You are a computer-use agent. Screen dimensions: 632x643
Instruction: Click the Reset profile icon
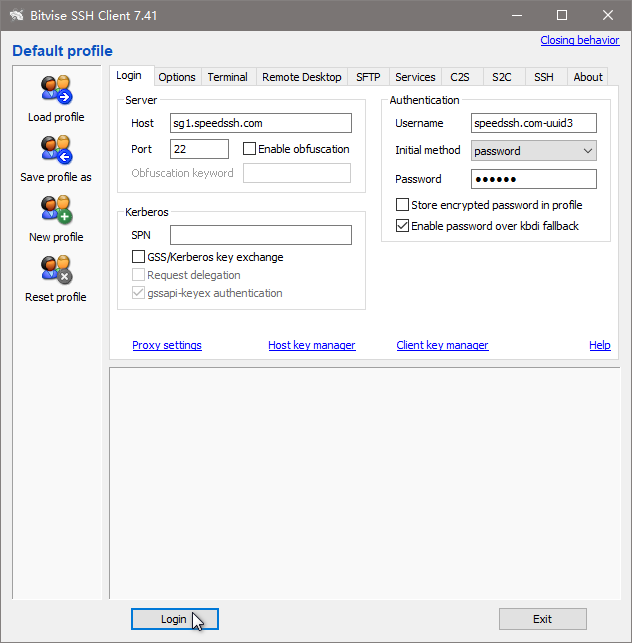56,269
